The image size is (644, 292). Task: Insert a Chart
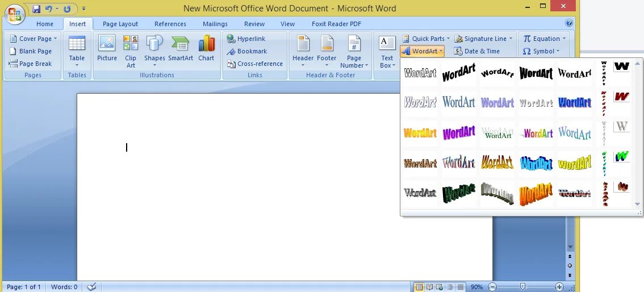206,48
